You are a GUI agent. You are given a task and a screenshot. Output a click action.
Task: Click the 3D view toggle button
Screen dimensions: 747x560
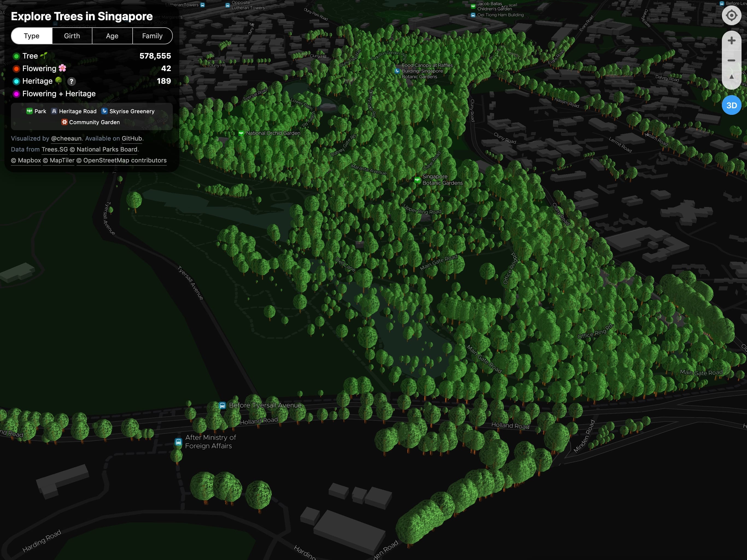731,105
